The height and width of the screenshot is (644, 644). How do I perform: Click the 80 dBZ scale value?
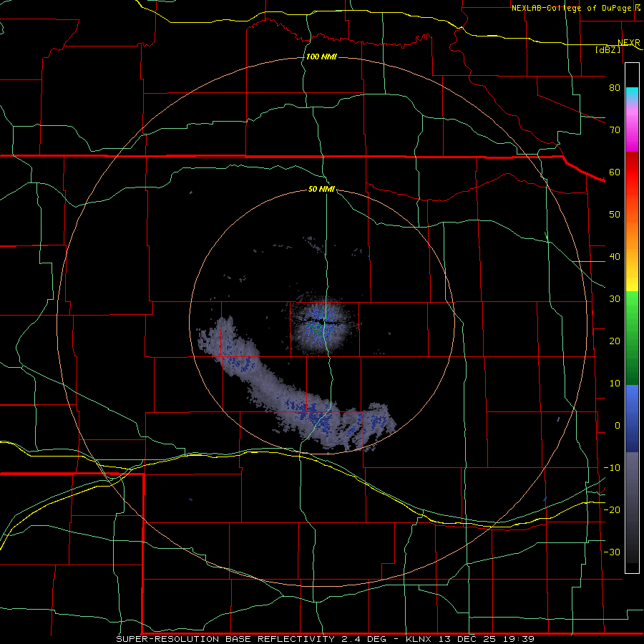(615, 88)
